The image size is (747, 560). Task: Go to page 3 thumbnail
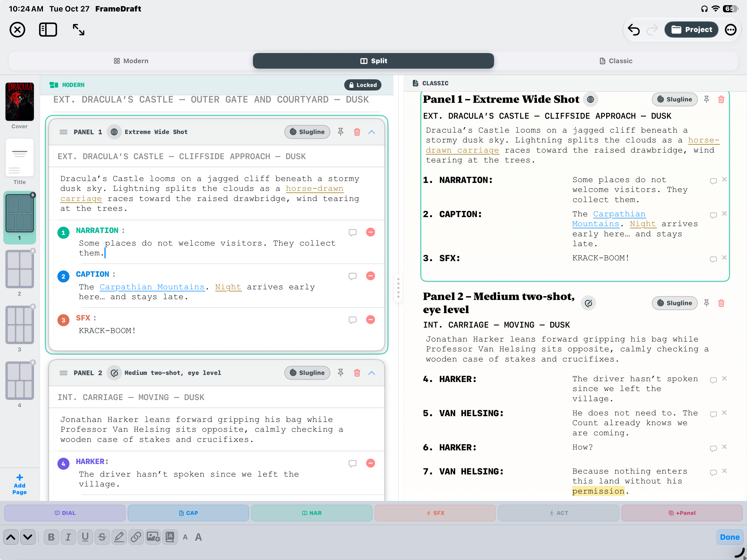pos(20,325)
